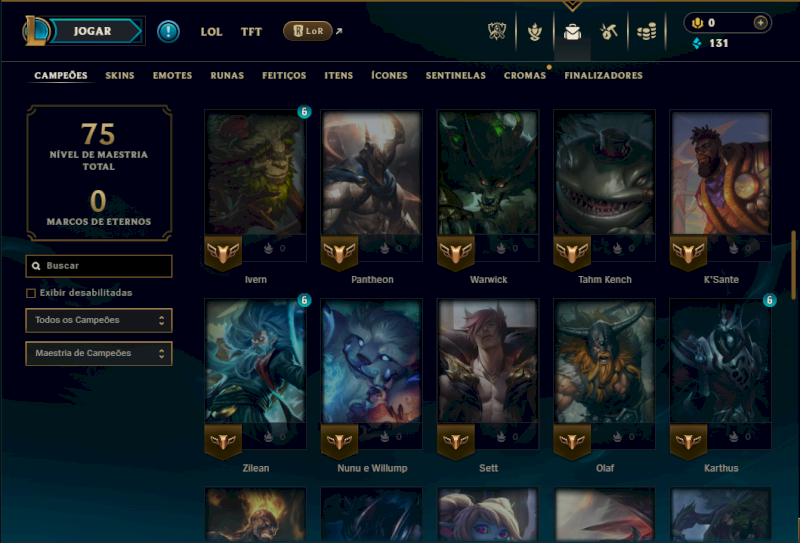The height and width of the screenshot is (543, 800).
Task: Open the Collection backpack icon
Action: tap(572, 32)
